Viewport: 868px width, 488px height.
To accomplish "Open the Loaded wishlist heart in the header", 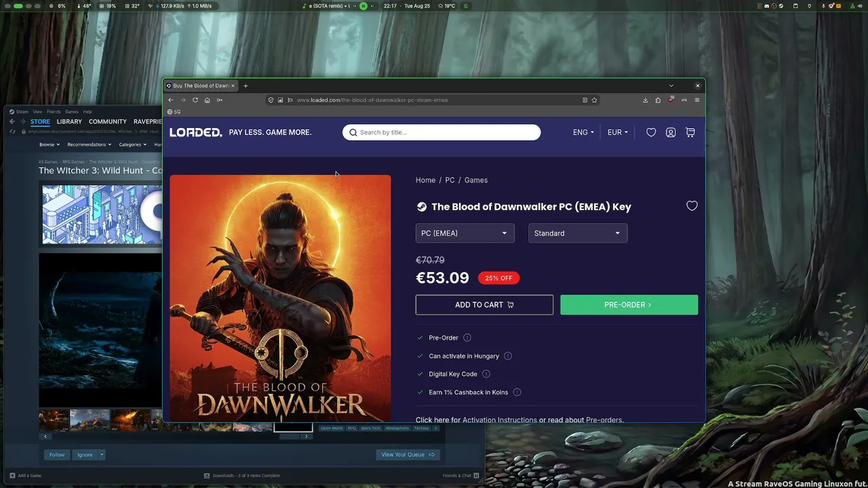I will (651, 133).
